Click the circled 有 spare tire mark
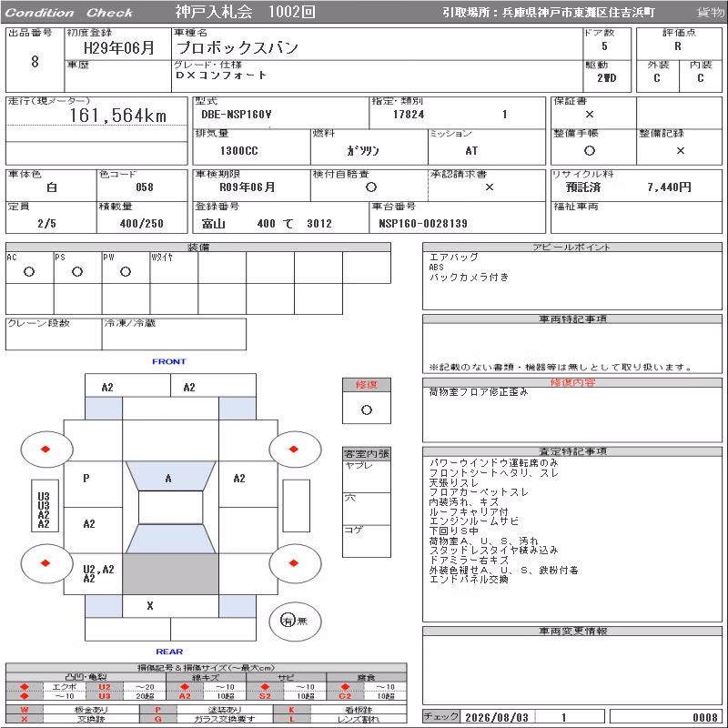This screenshot has width=728, height=728. point(288,621)
